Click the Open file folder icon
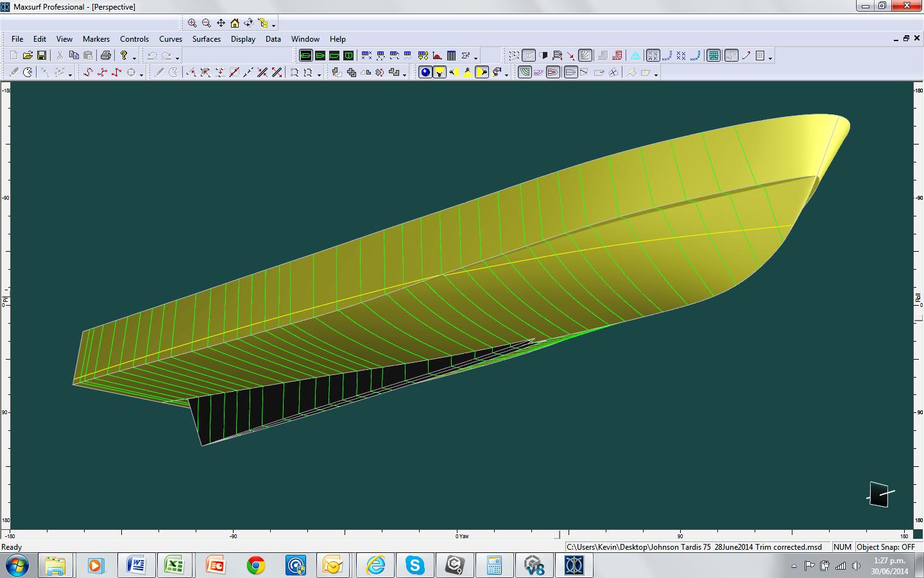 point(28,56)
